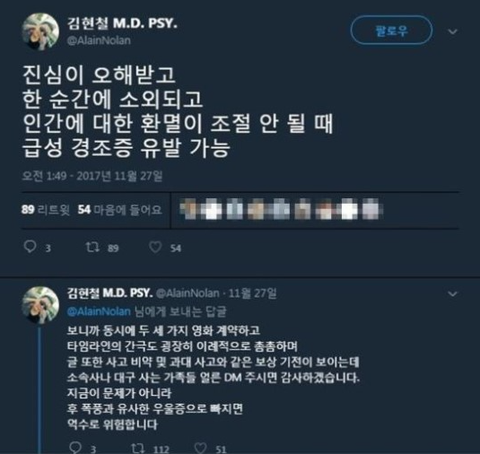The width and height of the screenshot is (480, 454).
Task: Open the 11월 27일 date on the reply tweet
Action: (x=252, y=293)
